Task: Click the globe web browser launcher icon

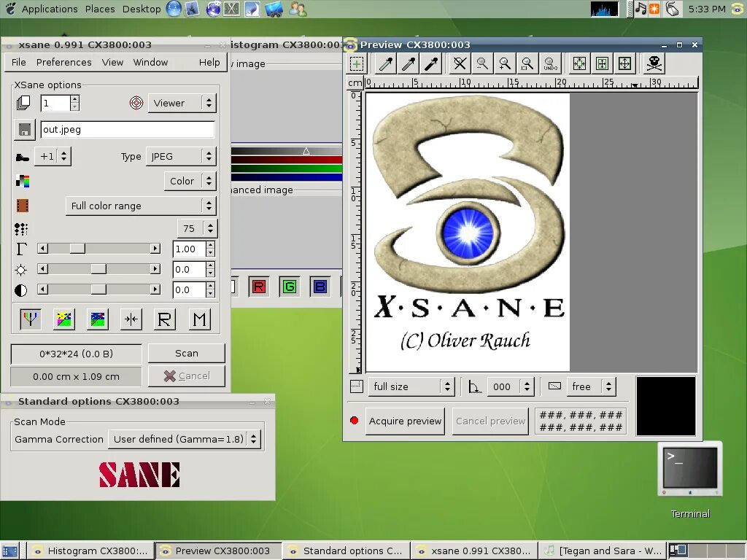Action: tap(174, 9)
